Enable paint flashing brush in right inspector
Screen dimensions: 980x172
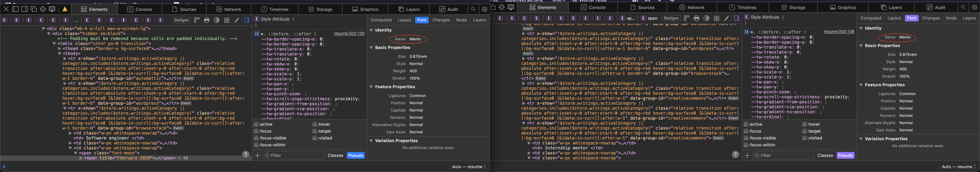click(x=726, y=18)
